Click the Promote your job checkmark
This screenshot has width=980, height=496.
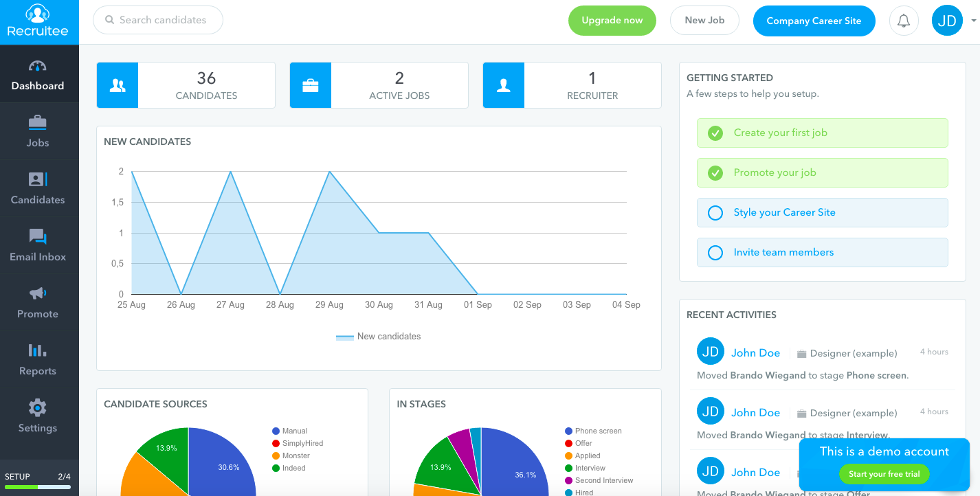point(715,173)
